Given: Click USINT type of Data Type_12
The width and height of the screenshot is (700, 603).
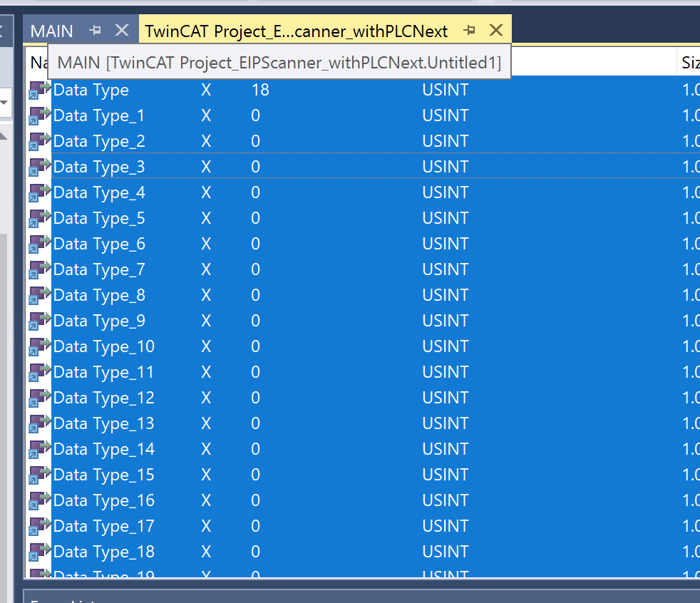Looking at the screenshot, I should tap(445, 398).
